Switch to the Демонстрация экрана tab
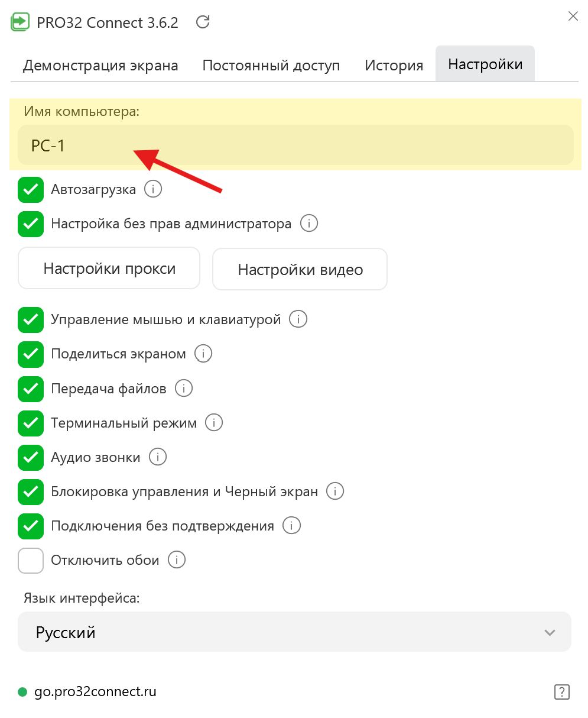The height and width of the screenshot is (718, 588). 100,65
